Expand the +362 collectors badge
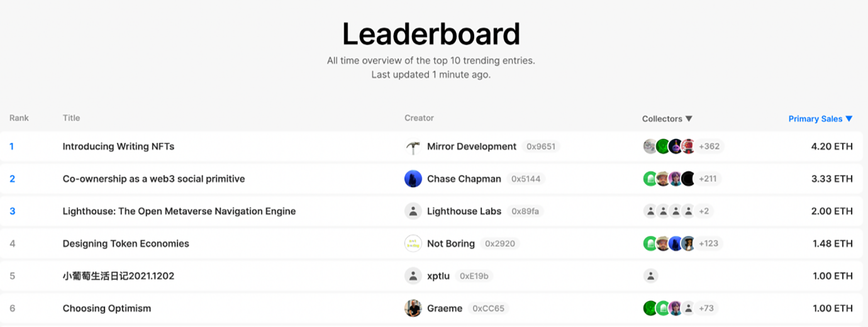Image resolution: width=868 pixels, height=327 pixels. (709, 147)
